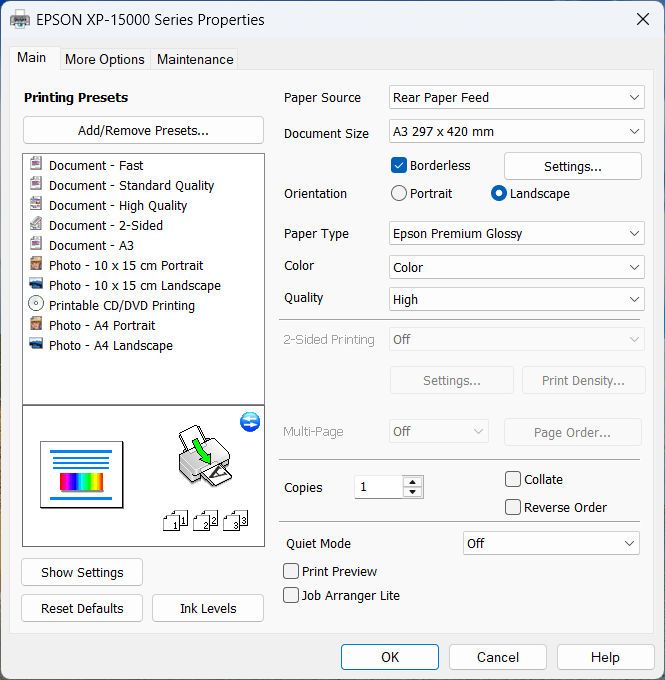Open the 2-Sided Printing dropdown

pyautogui.click(x=516, y=339)
